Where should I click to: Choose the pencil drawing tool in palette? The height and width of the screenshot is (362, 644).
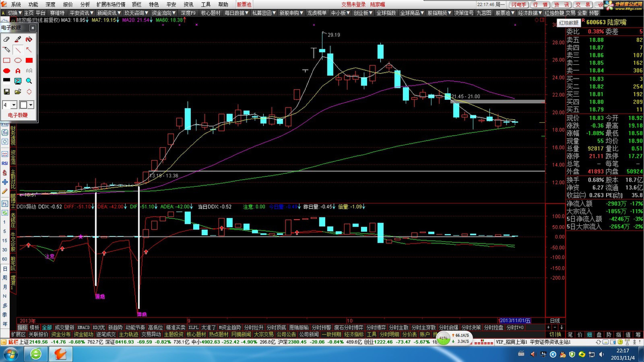(x=6, y=50)
